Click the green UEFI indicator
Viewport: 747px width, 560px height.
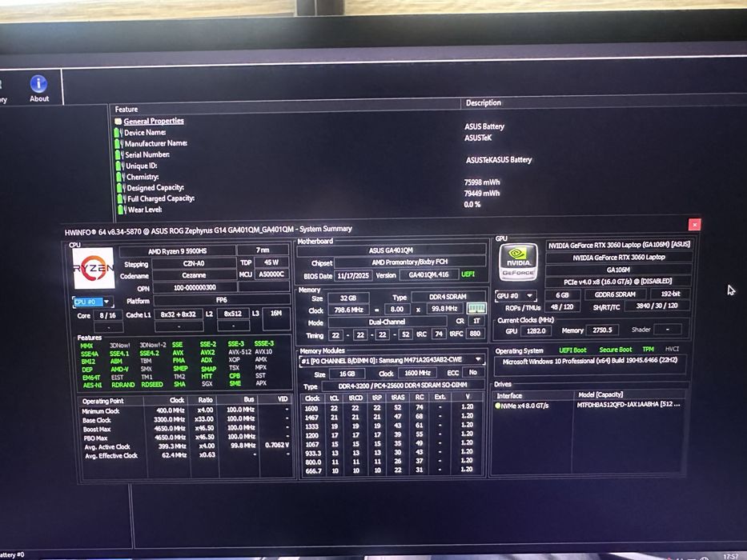click(x=468, y=274)
